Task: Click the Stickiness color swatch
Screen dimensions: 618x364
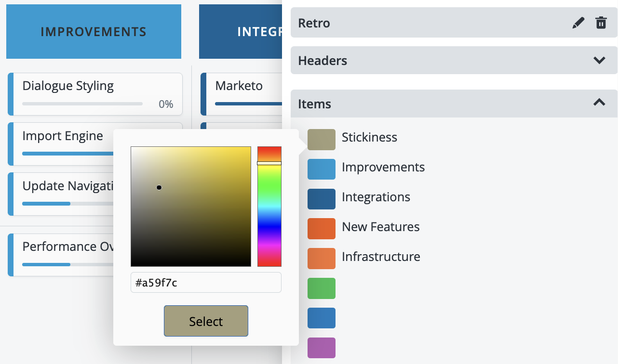Action: point(321,139)
